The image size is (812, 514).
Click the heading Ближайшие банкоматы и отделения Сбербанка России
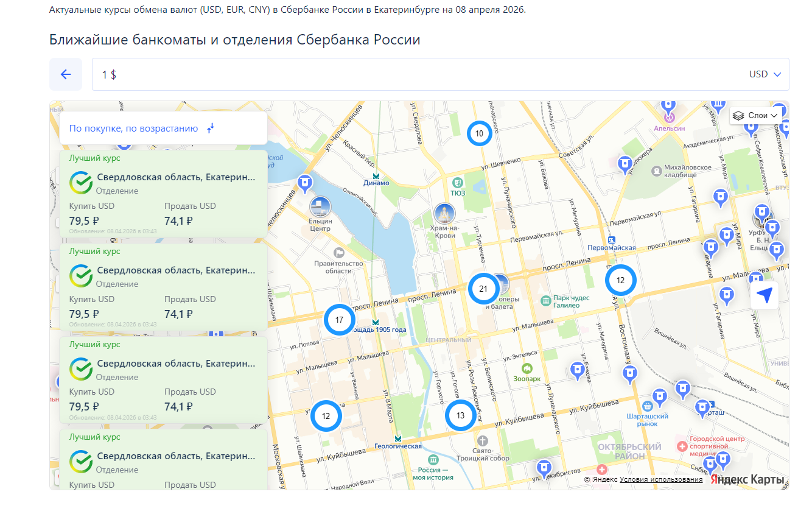tap(235, 40)
